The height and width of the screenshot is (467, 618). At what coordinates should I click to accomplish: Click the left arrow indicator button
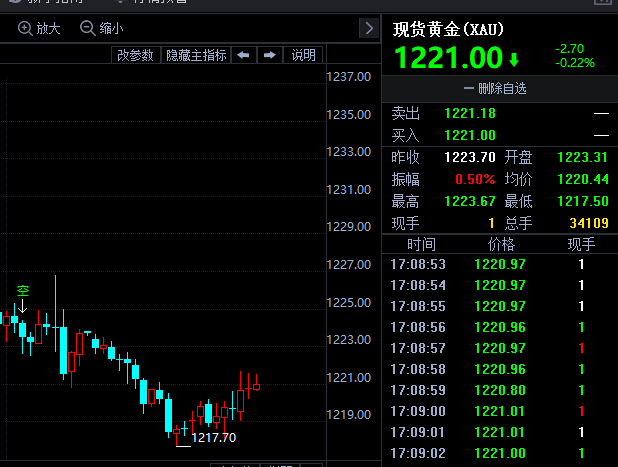click(244, 55)
